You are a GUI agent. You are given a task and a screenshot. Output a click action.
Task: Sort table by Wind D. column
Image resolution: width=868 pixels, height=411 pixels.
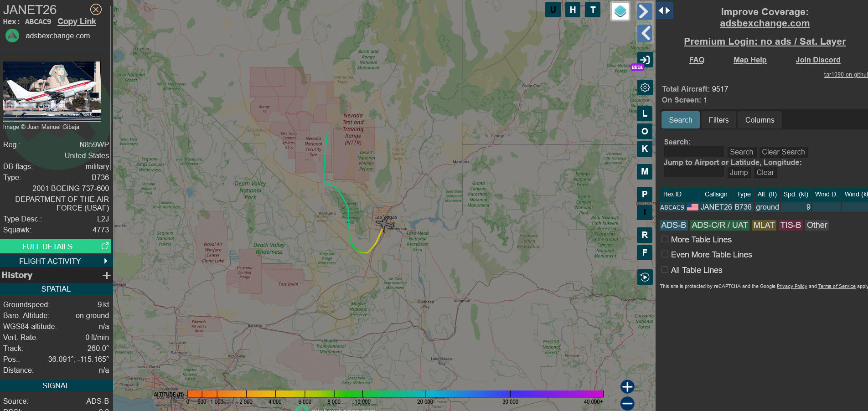coord(826,194)
